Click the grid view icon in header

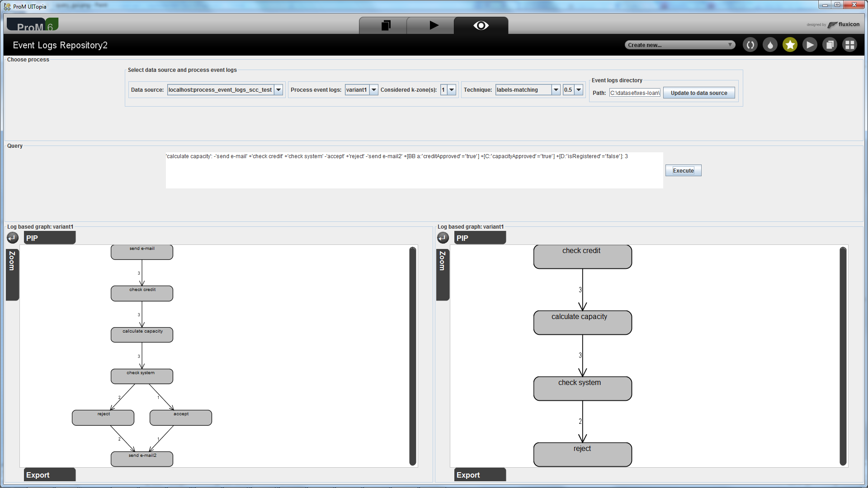(x=849, y=45)
